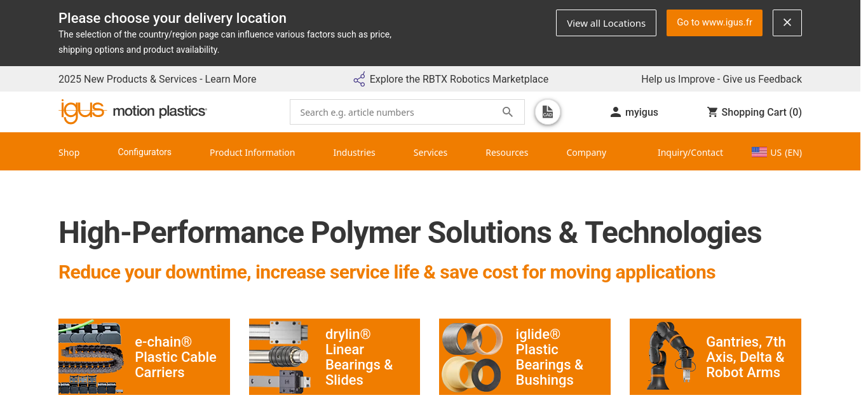Select the Gantries and Robot Arms tile
Image resolution: width=868 pixels, height=414 pixels.
(715, 357)
